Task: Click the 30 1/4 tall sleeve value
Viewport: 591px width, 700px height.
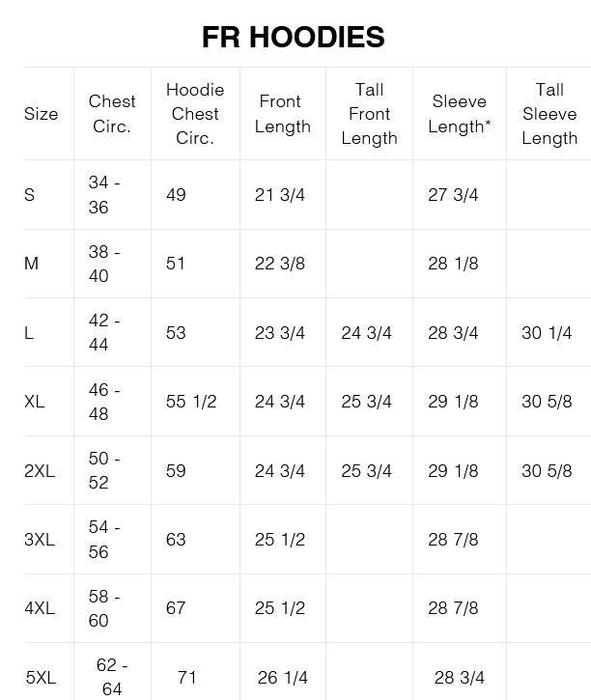Action: [x=547, y=332]
